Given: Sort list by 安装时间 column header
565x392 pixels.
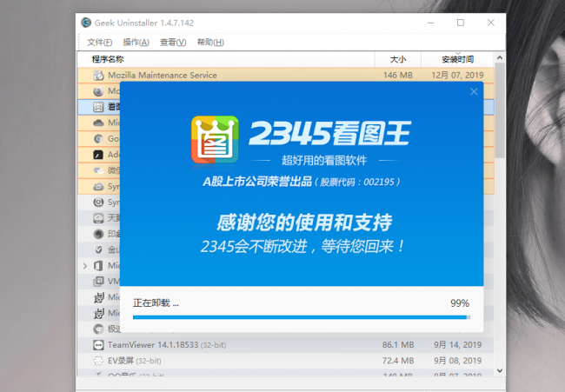Looking at the screenshot, I should [457, 59].
